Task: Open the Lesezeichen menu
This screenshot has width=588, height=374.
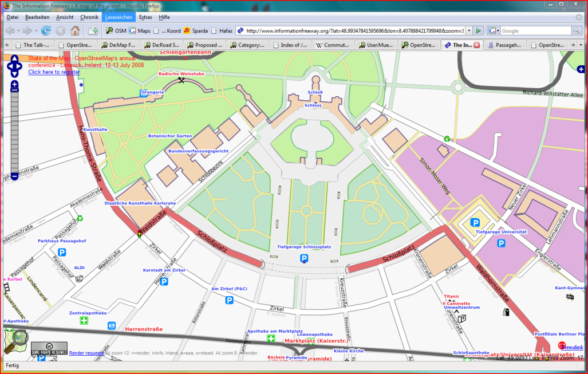Action: pos(119,17)
